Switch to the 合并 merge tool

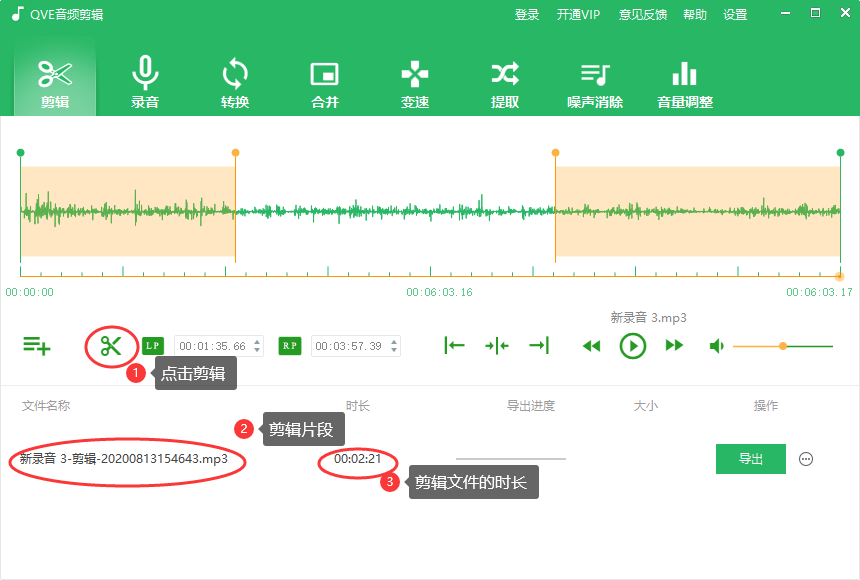(x=324, y=83)
